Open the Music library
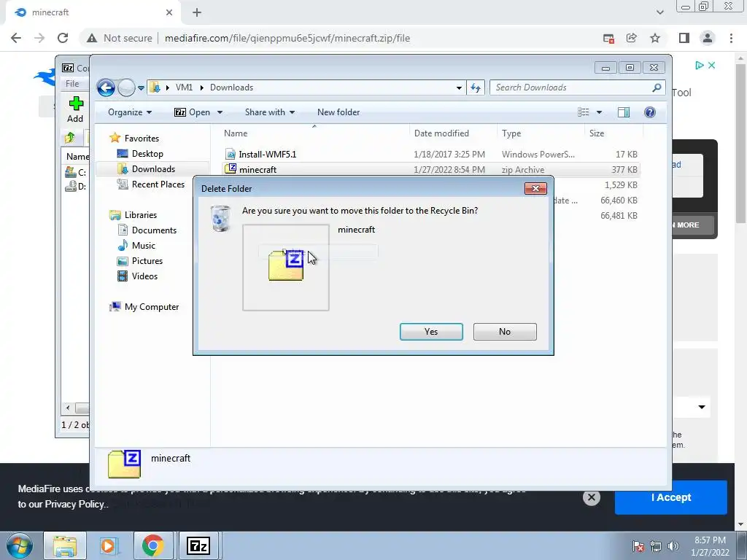Image resolution: width=747 pixels, height=560 pixels. [144, 245]
